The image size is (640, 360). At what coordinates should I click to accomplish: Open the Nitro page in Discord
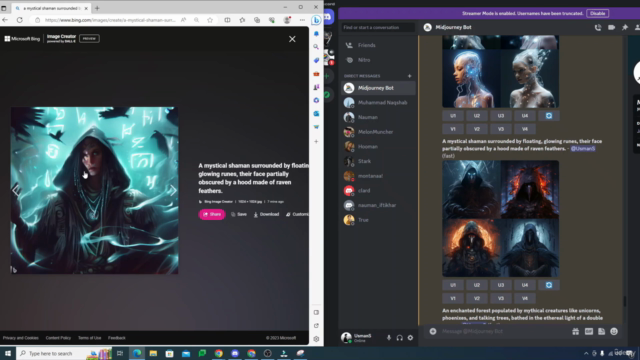coord(378,60)
